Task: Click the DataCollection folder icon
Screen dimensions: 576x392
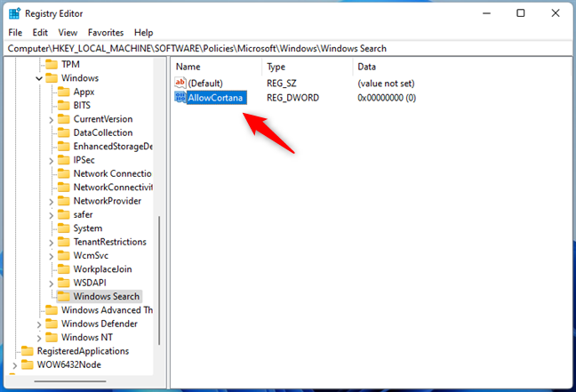Action: click(63, 132)
